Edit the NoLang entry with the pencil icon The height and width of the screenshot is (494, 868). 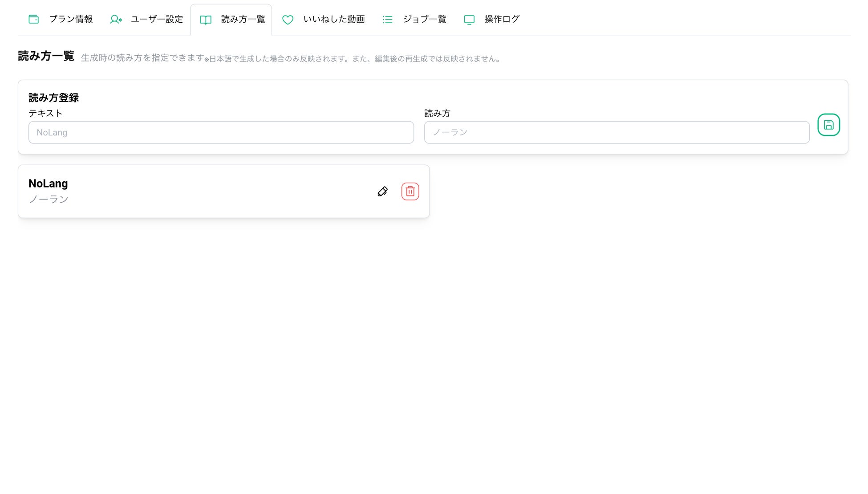click(x=382, y=192)
